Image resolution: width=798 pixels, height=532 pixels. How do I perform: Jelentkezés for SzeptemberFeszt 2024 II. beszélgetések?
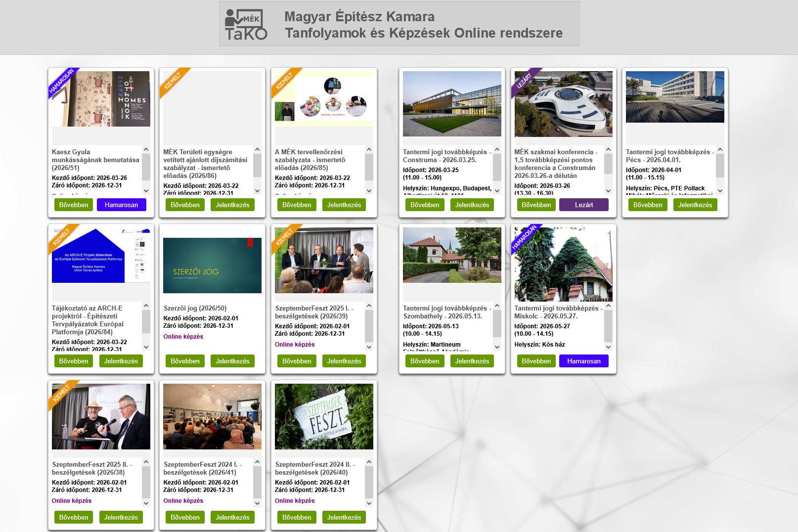[344, 517]
